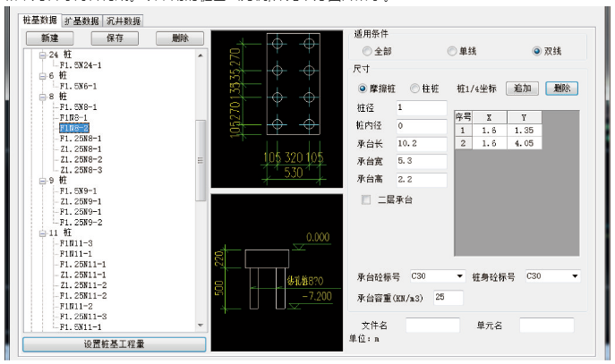Click 设置桩基工程量 button
This screenshot has height=364, width=615.
tap(114, 344)
